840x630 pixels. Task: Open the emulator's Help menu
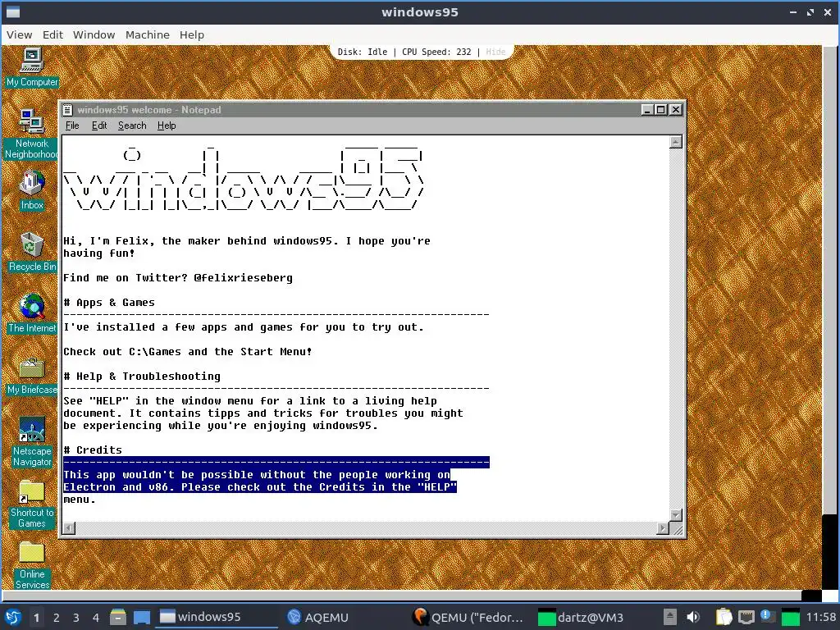(x=192, y=34)
